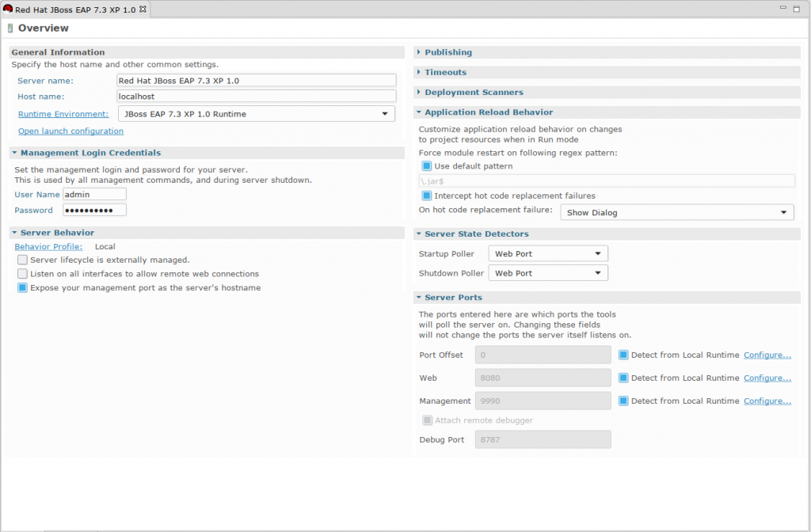Click Configure next to the Web port
The height and width of the screenshot is (532, 811).
767,378
